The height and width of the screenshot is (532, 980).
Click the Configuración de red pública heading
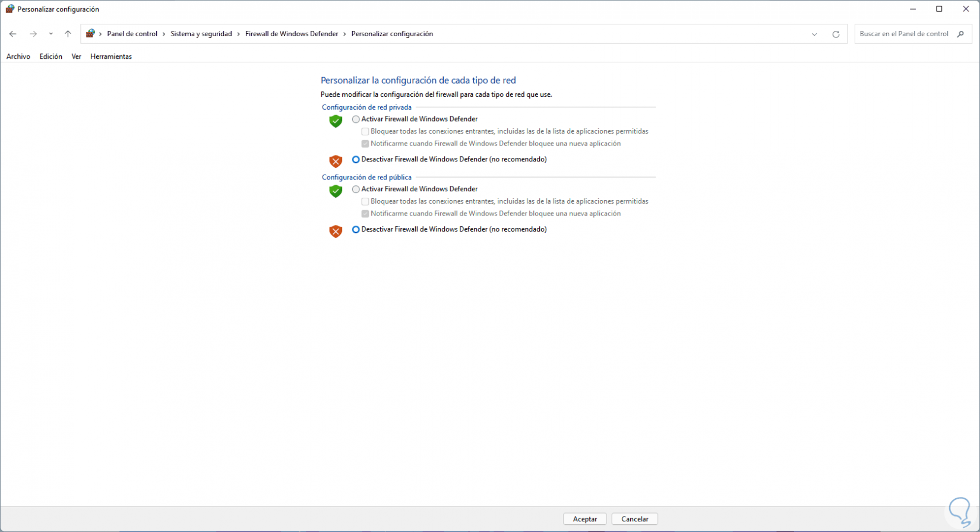[366, 178]
